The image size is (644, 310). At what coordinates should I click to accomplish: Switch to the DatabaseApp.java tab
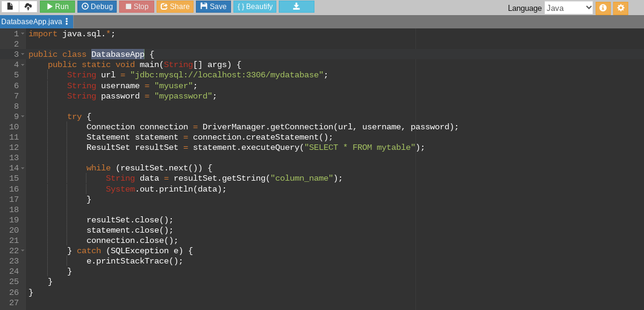pyautogui.click(x=31, y=22)
